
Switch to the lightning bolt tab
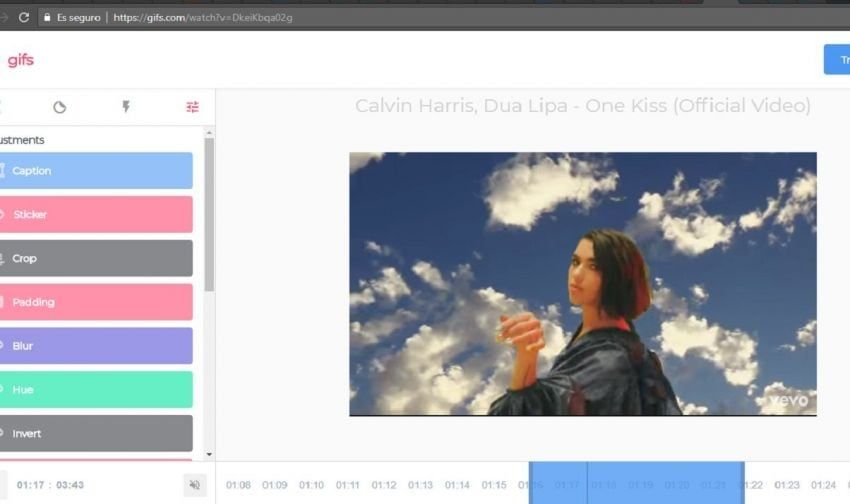click(126, 107)
